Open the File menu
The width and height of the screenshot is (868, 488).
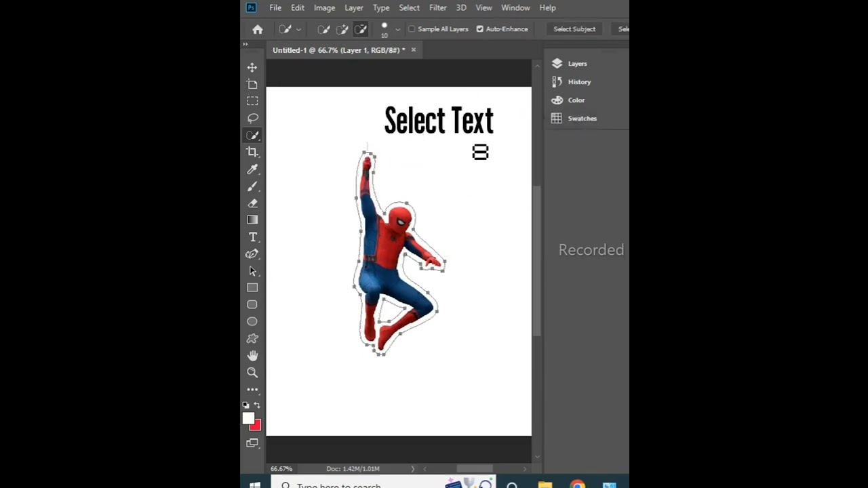(275, 7)
